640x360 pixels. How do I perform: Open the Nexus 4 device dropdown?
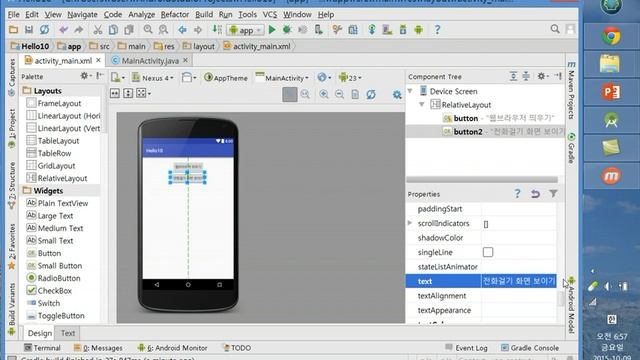coord(153,78)
